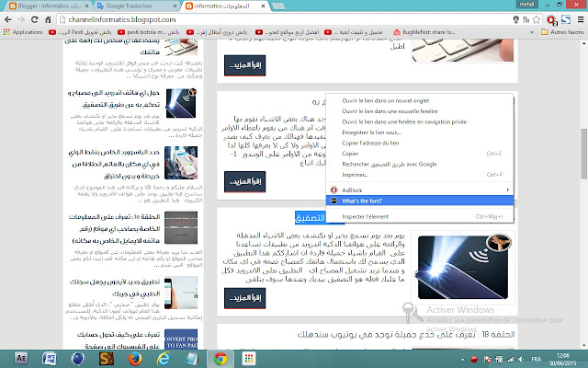588x368 pixels.
Task: Launch Firefox from the taskbar
Action: [135, 359]
